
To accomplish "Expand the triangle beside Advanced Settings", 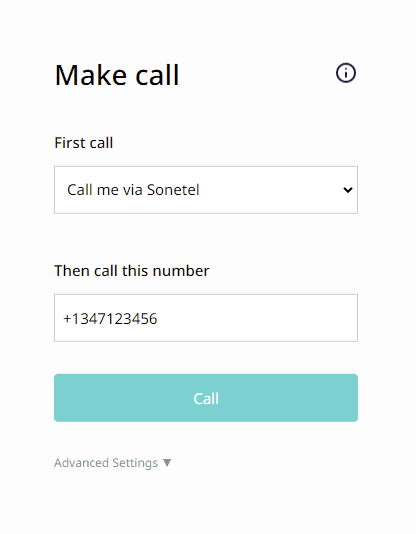I will (x=167, y=462).
